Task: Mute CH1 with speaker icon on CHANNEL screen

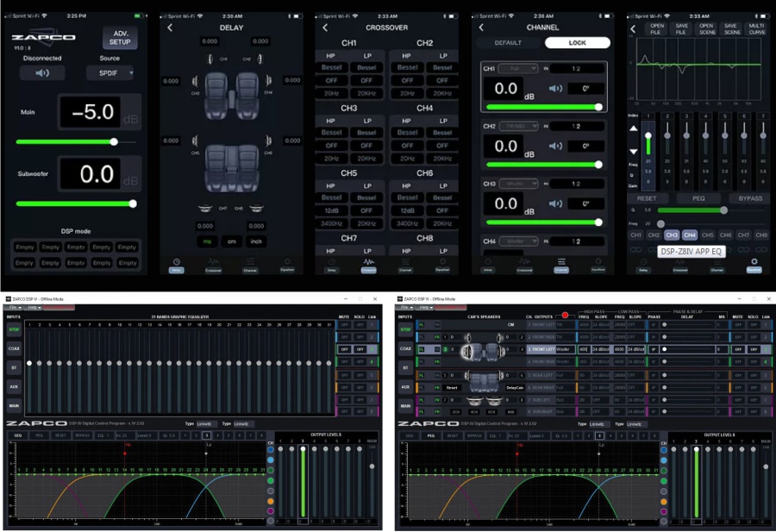Action: pos(556,88)
